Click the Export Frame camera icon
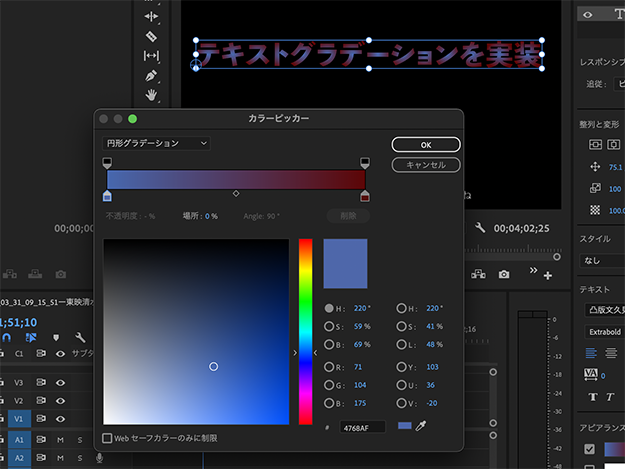625x469 pixels. 504,274
